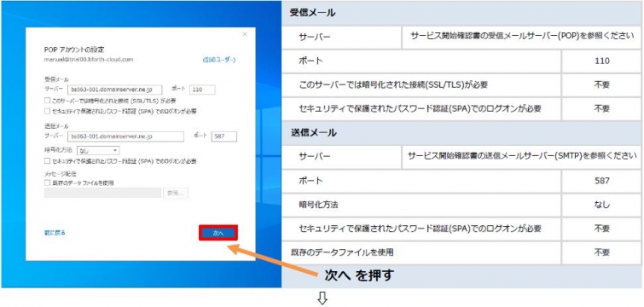
Task: Focus the incoming mail server field
Action: pyautogui.click(x=115, y=90)
